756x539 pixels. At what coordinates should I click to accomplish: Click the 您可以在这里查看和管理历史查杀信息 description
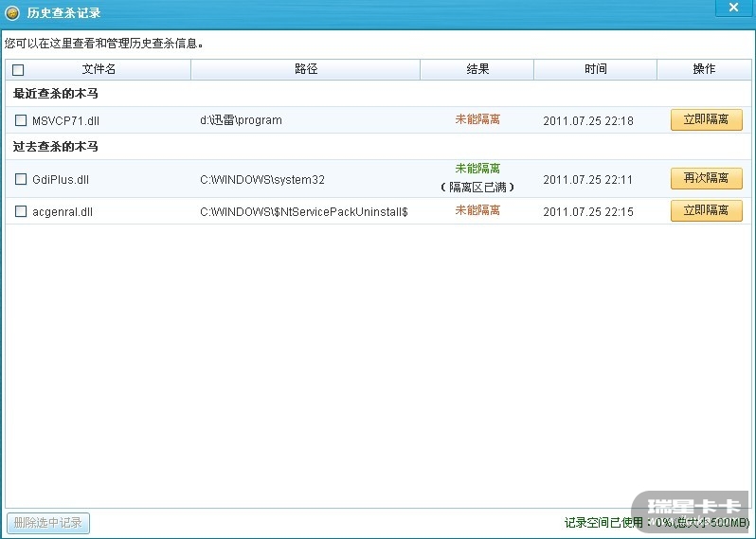pyautogui.click(x=104, y=44)
